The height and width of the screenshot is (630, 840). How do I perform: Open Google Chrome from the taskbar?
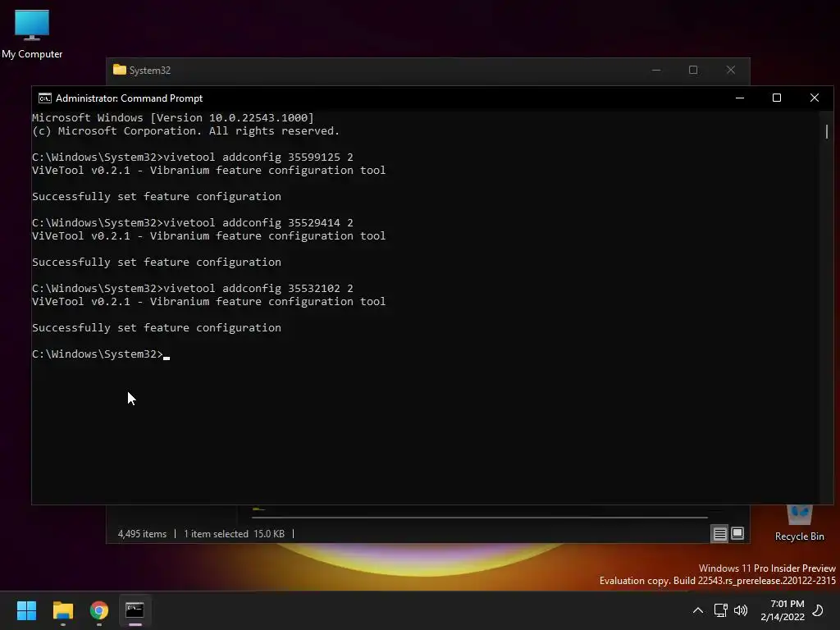pos(99,610)
